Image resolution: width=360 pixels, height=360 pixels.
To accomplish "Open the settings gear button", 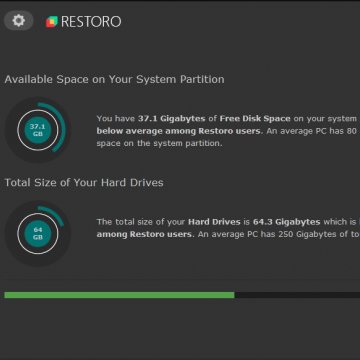I will pos(19,21).
